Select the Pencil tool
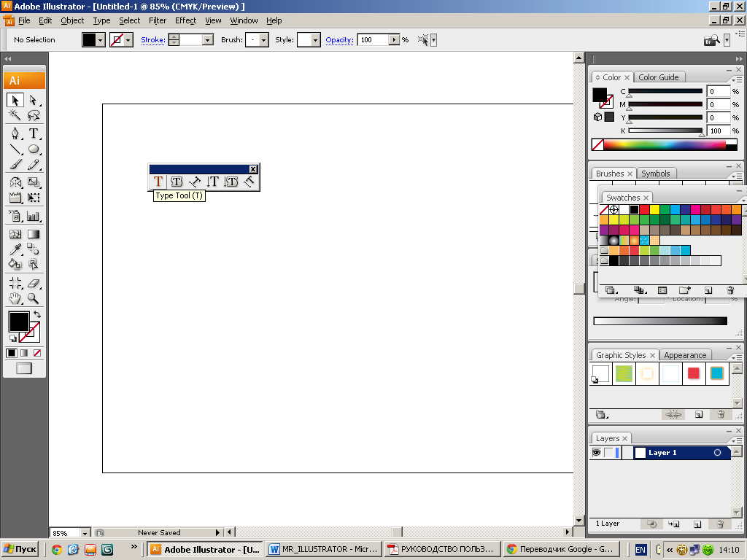747x560 pixels. [33, 164]
